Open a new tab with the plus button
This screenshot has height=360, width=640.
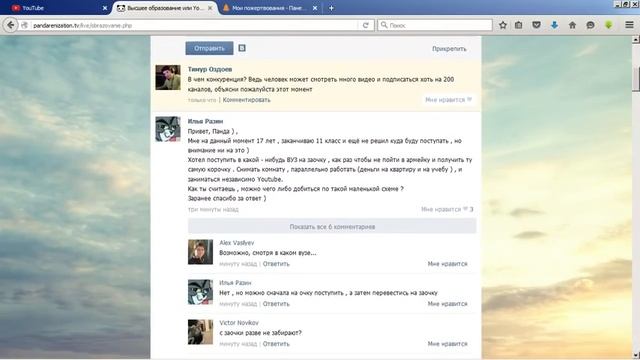click(331, 8)
